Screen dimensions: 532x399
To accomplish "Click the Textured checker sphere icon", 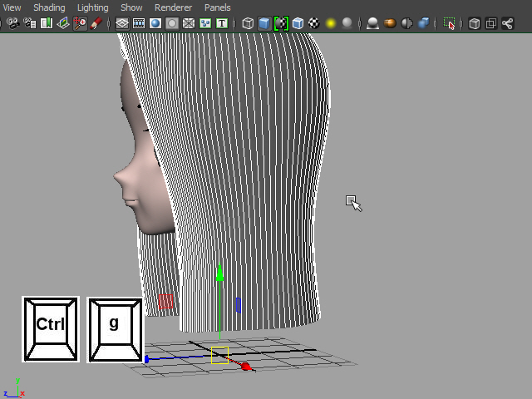I will point(314,24).
